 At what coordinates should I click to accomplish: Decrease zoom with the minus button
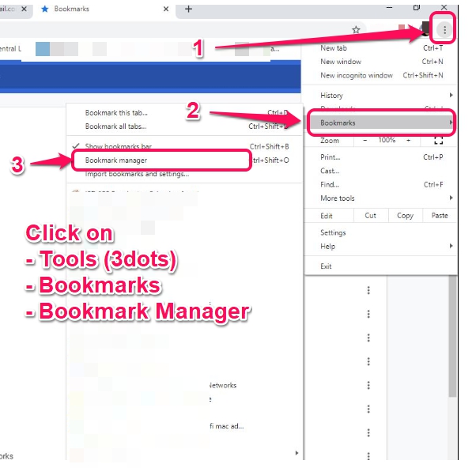point(365,140)
